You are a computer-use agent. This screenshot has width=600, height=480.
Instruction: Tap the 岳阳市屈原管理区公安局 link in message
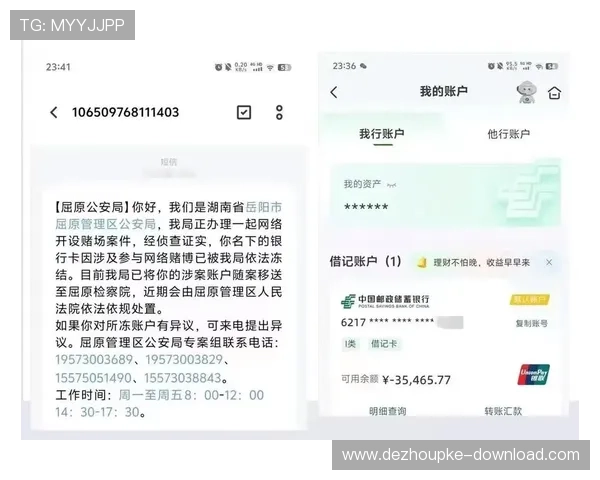click(168, 216)
